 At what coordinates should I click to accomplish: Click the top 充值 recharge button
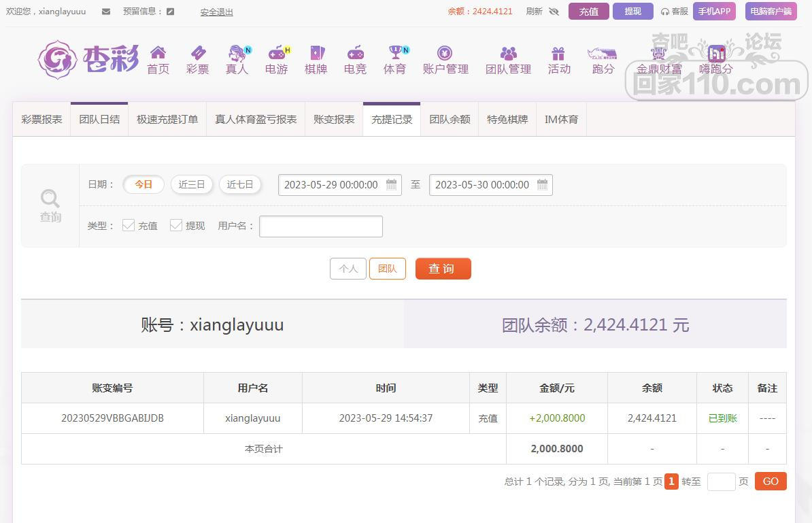pos(589,12)
